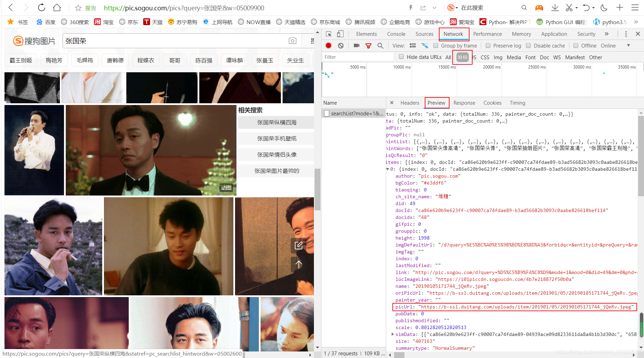Viewport: 644px width, 358px height.
Task: Click the capture screenshots camera icon
Action: pos(357,45)
